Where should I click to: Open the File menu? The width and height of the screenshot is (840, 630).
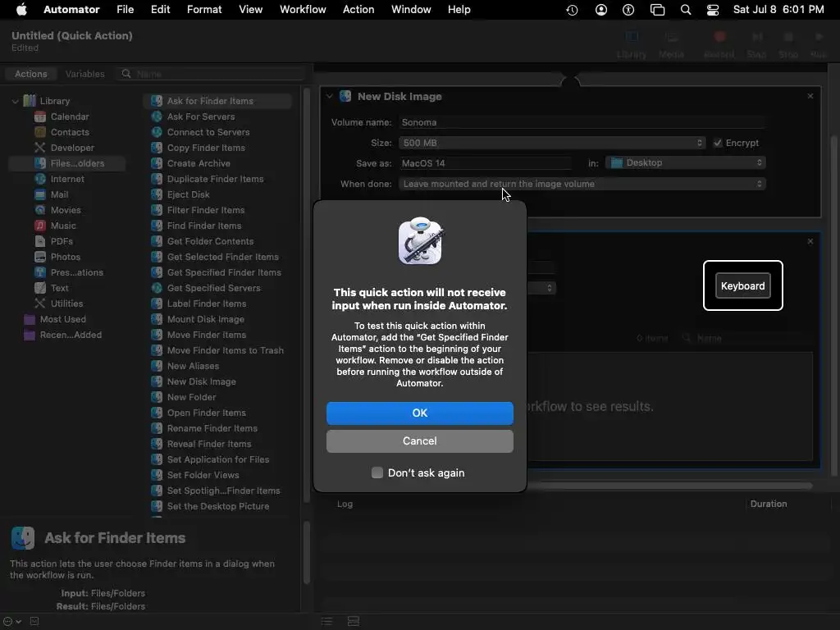(125, 10)
